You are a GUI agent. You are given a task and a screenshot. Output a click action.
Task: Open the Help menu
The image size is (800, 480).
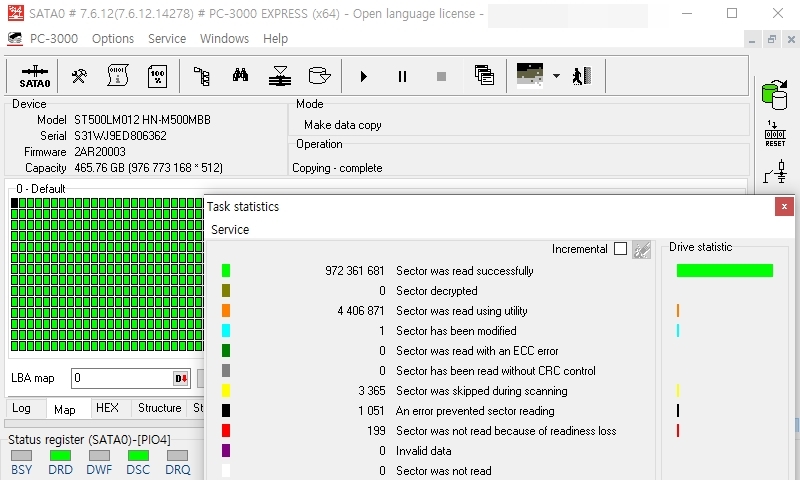pyautogui.click(x=276, y=39)
